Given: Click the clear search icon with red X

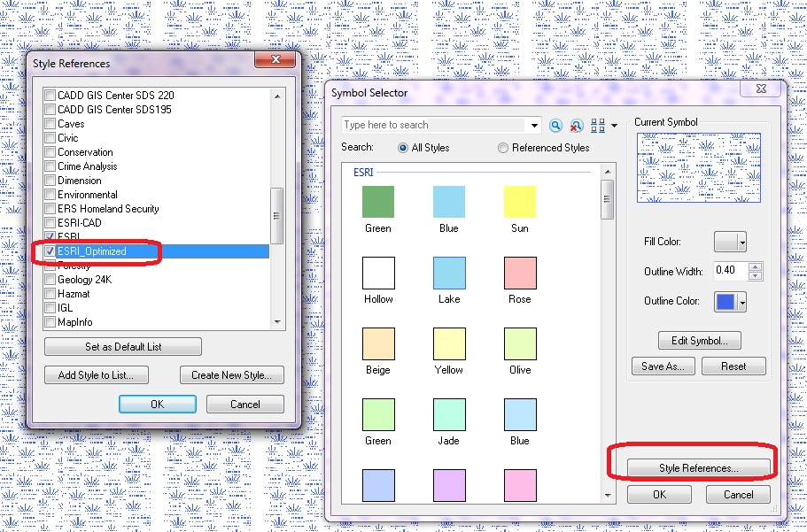Looking at the screenshot, I should click(576, 125).
